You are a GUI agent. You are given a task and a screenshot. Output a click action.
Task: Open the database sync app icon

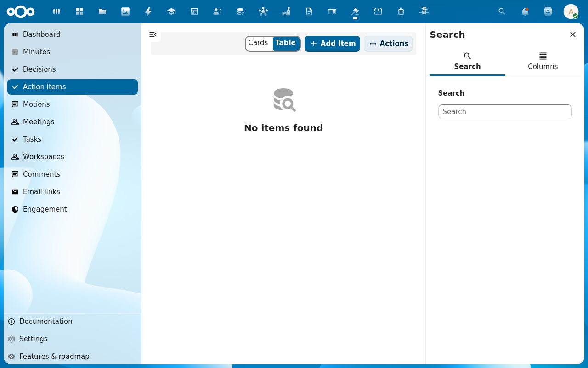coord(240,11)
